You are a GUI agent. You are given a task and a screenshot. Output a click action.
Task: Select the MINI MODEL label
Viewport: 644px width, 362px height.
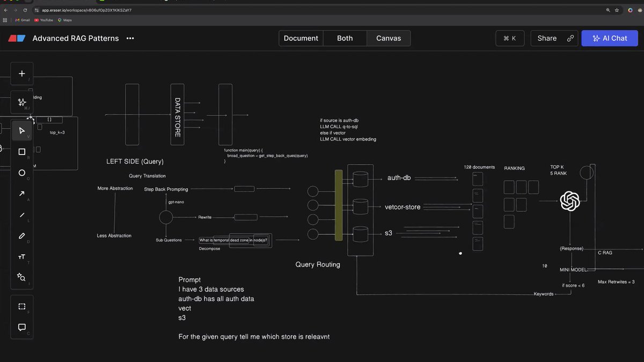(573, 269)
